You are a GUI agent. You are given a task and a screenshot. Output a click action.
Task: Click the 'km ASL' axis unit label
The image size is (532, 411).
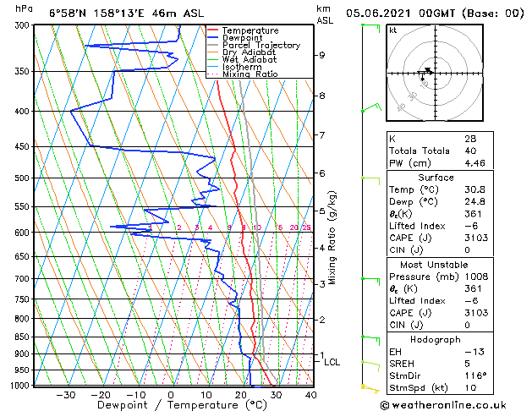(325, 14)
